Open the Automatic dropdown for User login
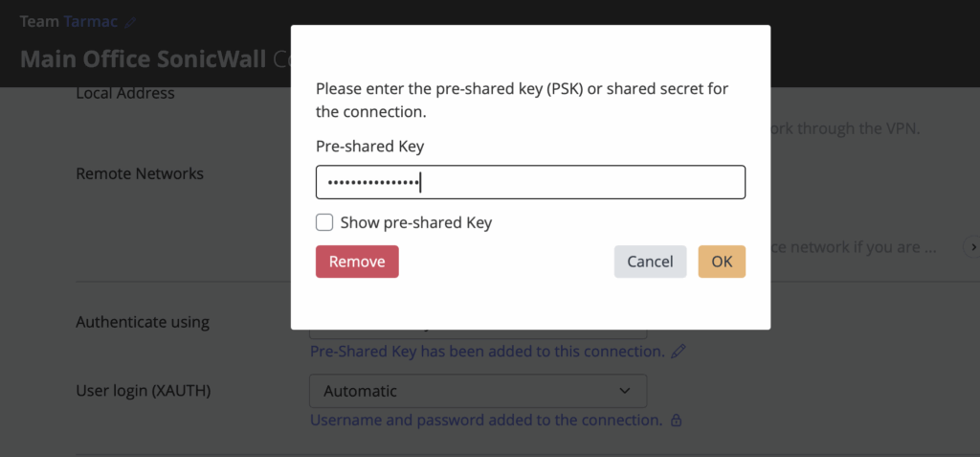 [x=478, y=391]
